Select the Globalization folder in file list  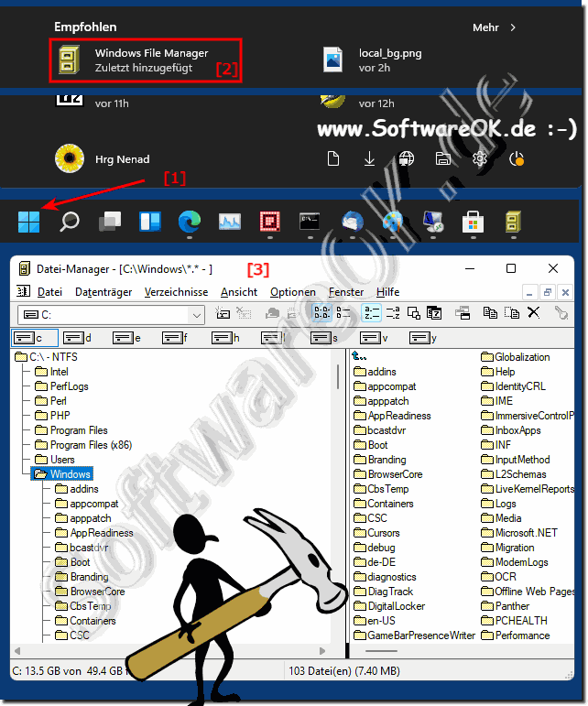tap(516, 357)
